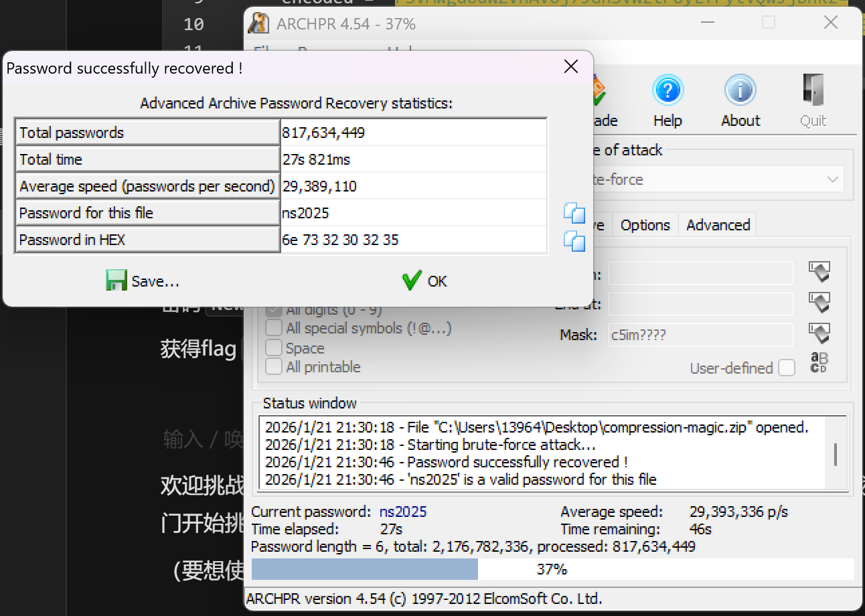The image size is (865, 616).
Task: Click the Total passwords row label
Action: point(147,133)
